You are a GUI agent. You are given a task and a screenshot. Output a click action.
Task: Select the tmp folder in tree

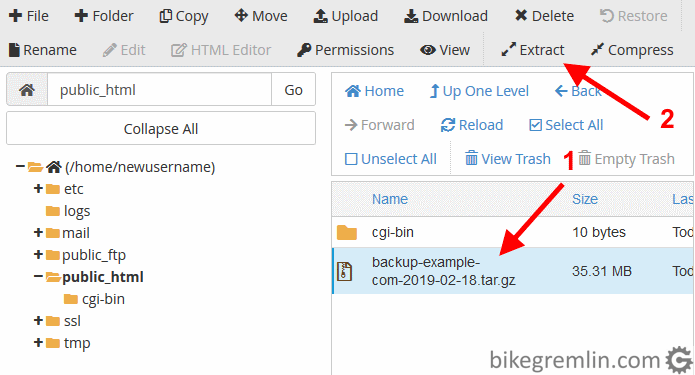click(77, 343)
